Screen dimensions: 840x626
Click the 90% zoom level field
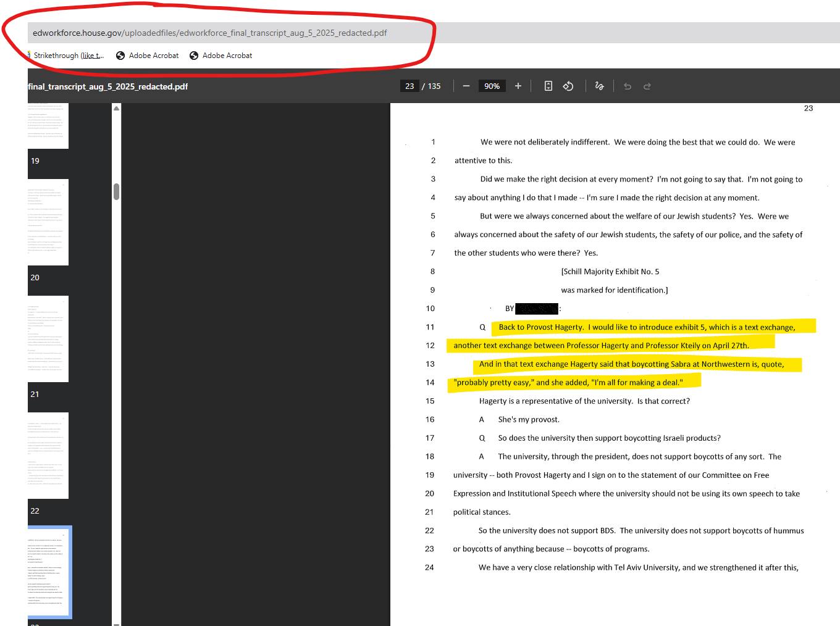[492, 86]
